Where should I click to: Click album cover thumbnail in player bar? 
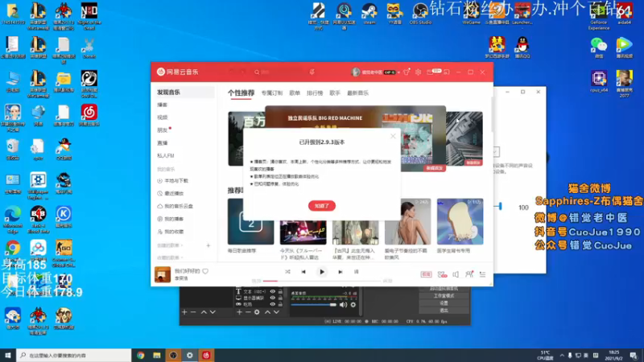tap(163, 274)
